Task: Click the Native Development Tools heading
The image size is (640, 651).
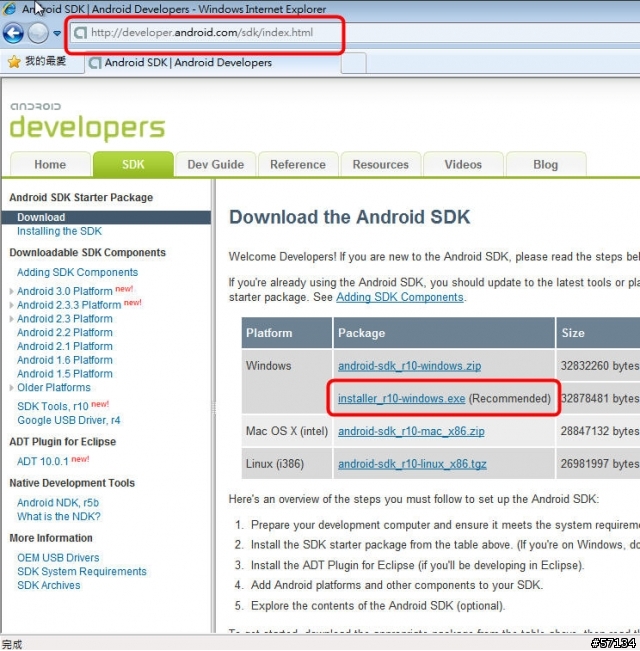Action: coord(72,483)
